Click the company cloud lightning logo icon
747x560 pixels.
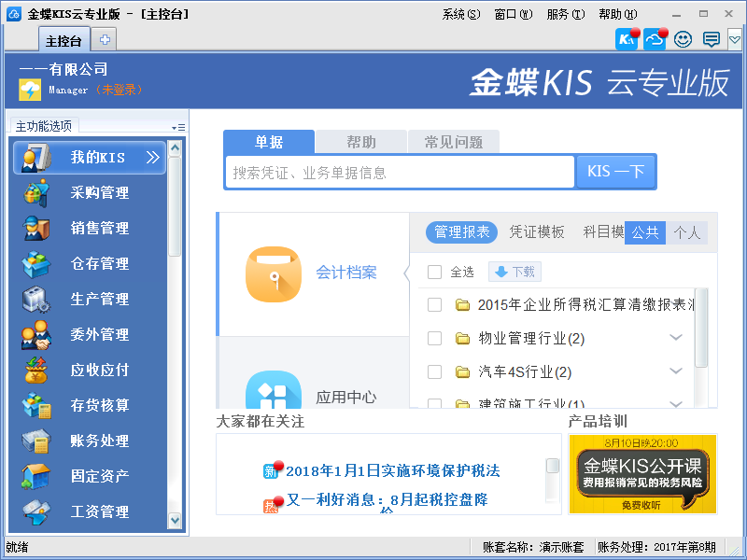30,90
